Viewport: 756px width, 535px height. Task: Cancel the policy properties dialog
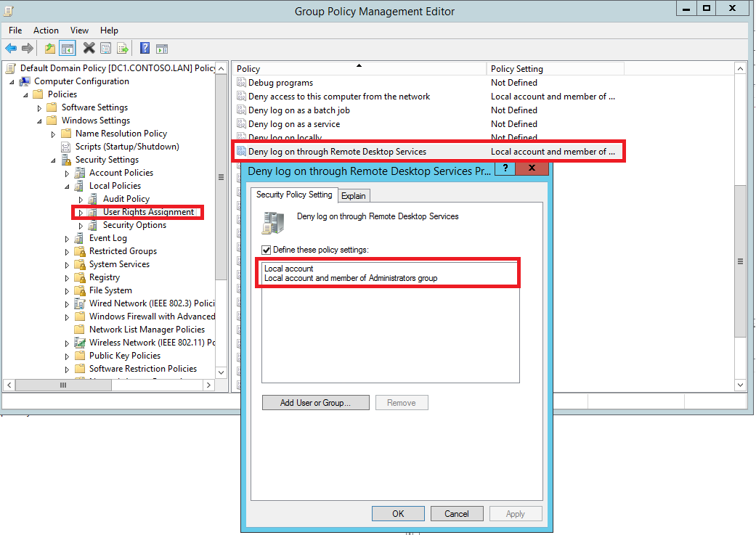(x=456, y=514)
